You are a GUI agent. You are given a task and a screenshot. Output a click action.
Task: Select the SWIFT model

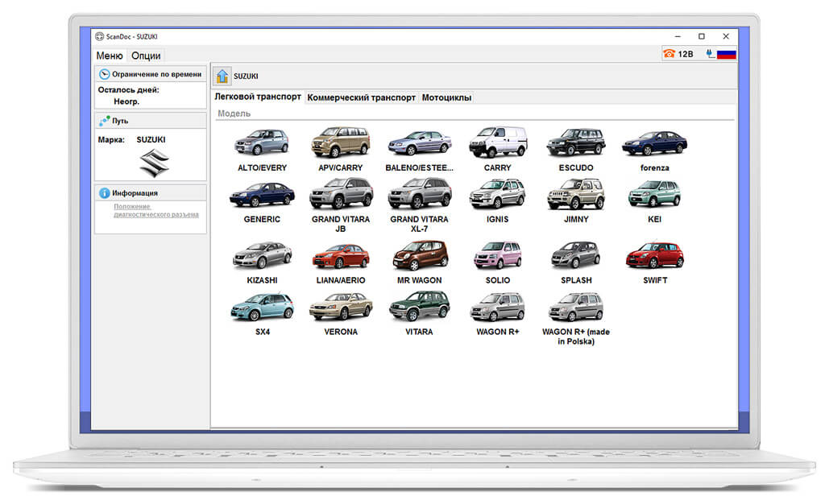tap(654, 262)
